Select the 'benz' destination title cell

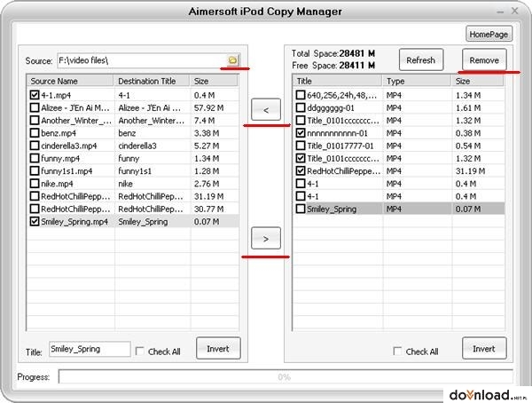pyautogui.click(x=127, y=133)
